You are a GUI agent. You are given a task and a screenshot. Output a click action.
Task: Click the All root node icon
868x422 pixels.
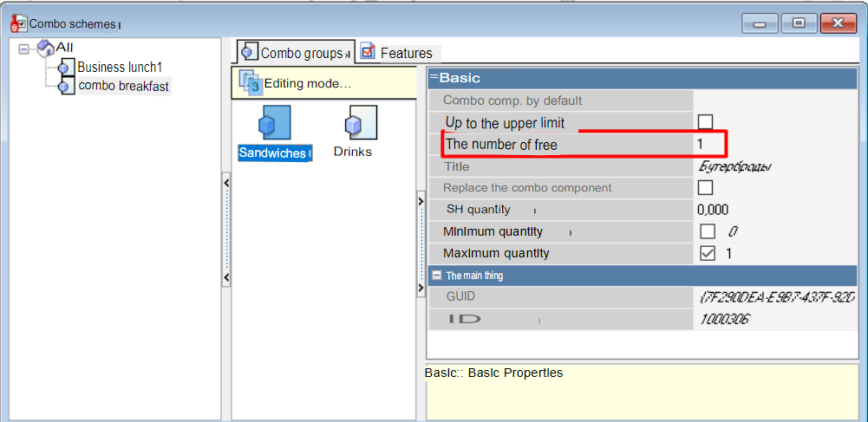45,48
